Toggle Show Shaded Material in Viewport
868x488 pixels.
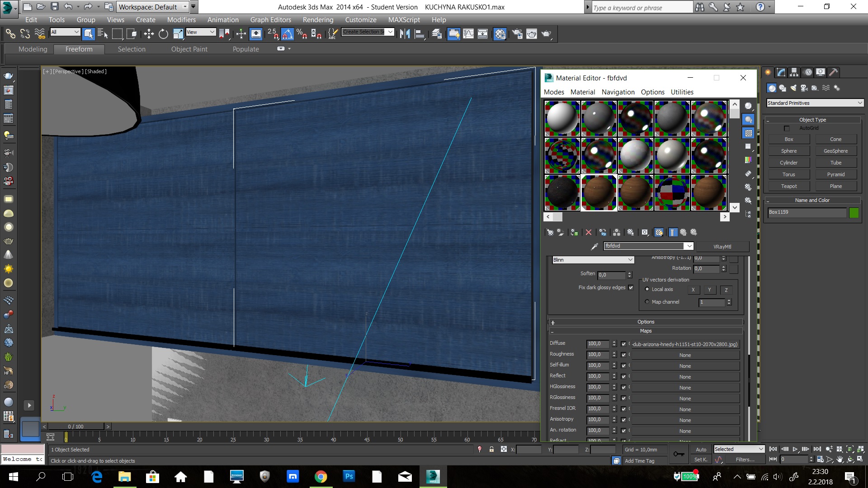click(x=659, y=232)
